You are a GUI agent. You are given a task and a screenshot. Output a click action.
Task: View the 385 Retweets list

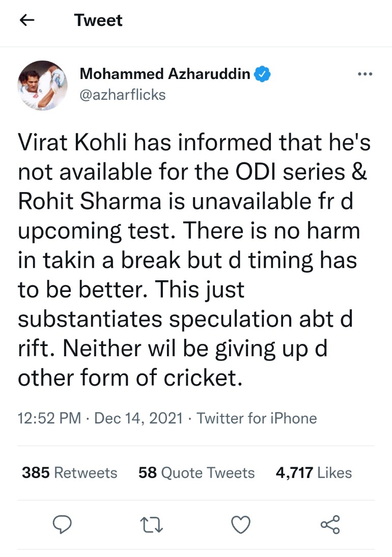click(x=69, y=472)
